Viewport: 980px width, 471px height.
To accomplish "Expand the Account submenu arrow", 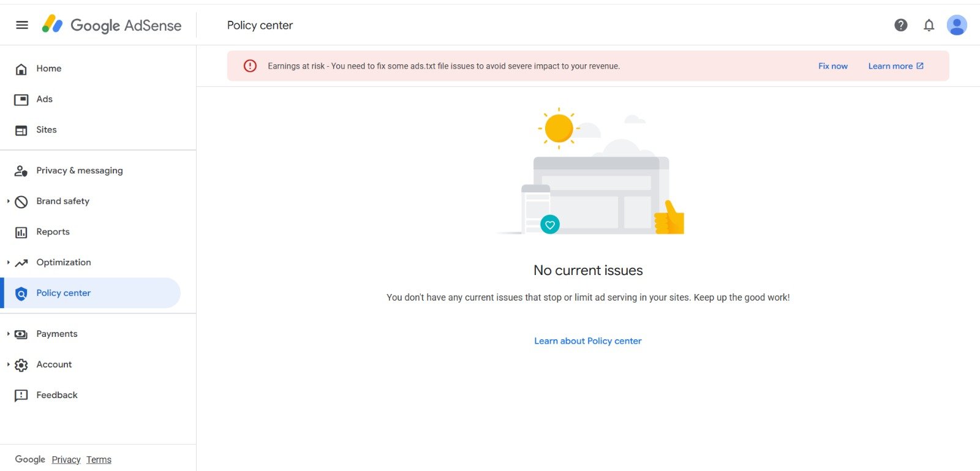I will [8, 364].
